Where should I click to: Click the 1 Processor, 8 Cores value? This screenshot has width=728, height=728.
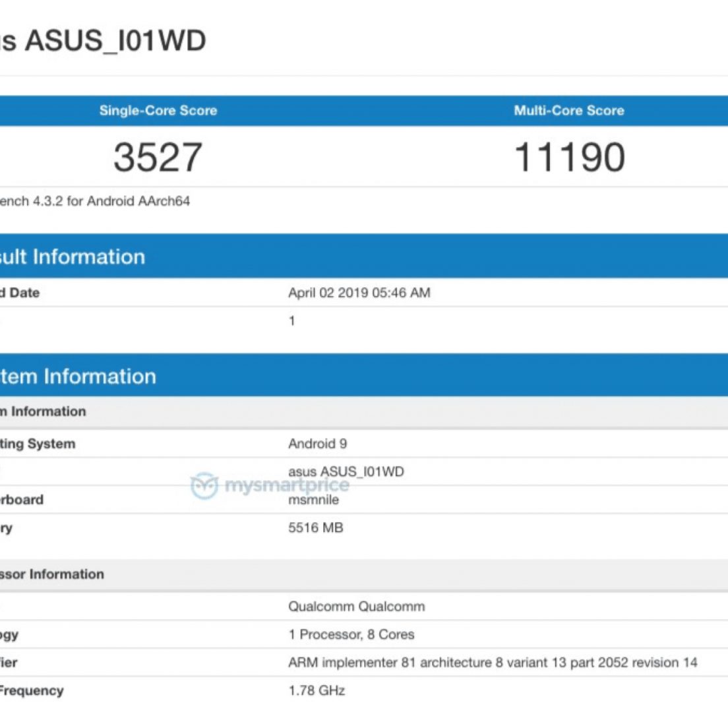pos(351,634)
